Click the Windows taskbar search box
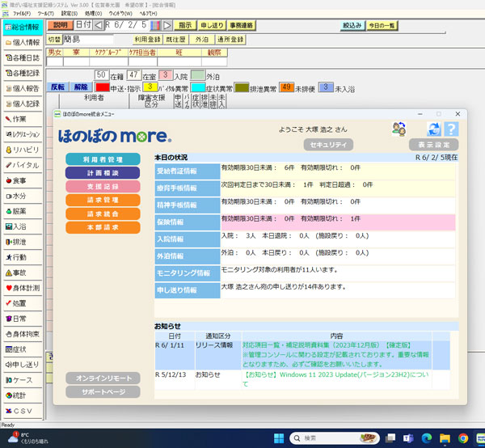The height and width of the screenshot is (448, 485). (335, 438)
